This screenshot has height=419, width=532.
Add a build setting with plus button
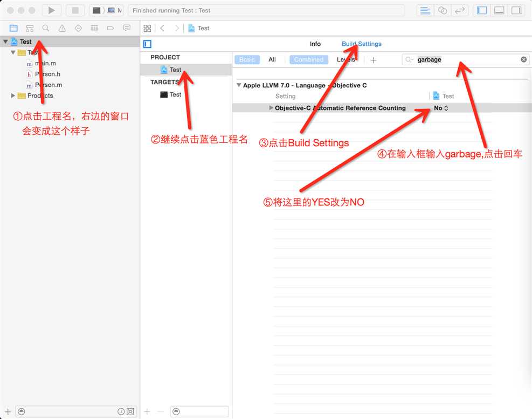tap(373, 60)
